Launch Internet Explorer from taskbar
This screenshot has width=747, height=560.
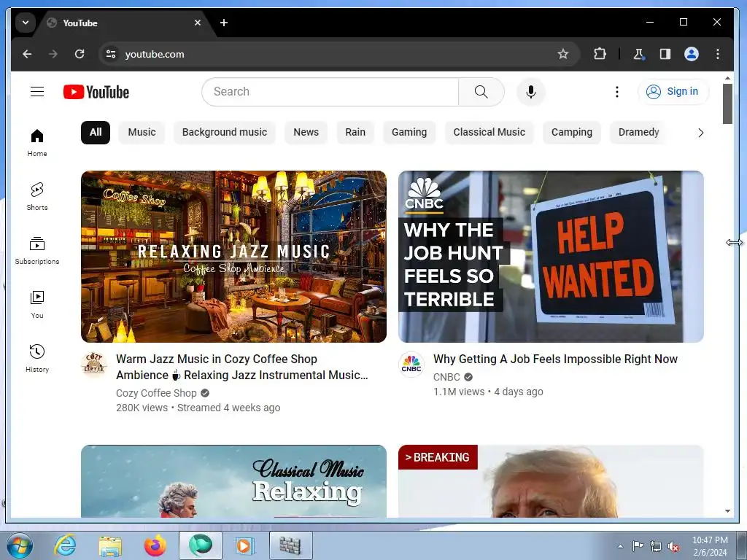65,545
